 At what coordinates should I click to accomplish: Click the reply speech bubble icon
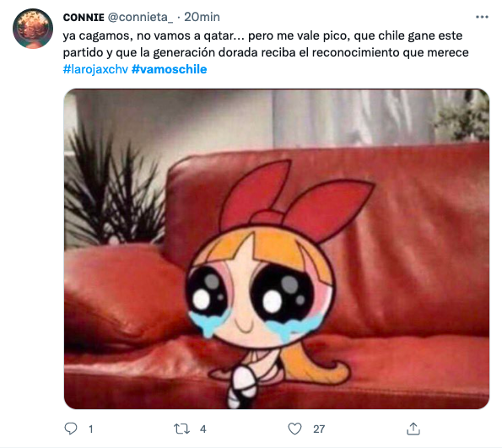point(70,429)
